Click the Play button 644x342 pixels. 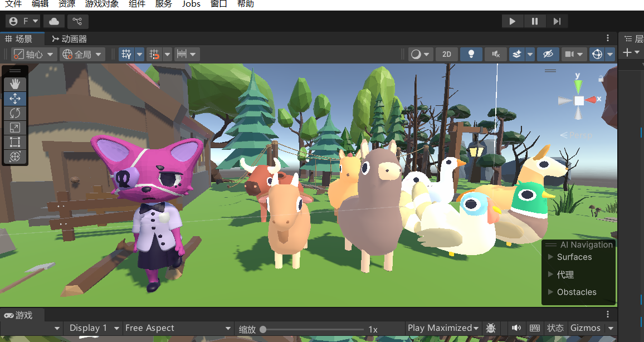pos(512,22)
